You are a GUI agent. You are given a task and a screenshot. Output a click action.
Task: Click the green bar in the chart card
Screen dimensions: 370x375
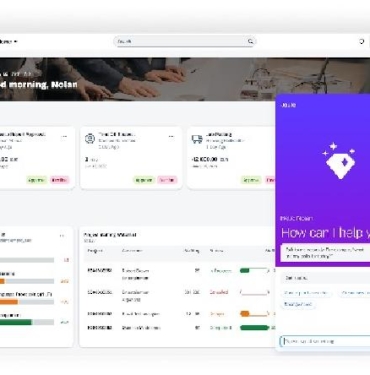[x=16, y=322]
